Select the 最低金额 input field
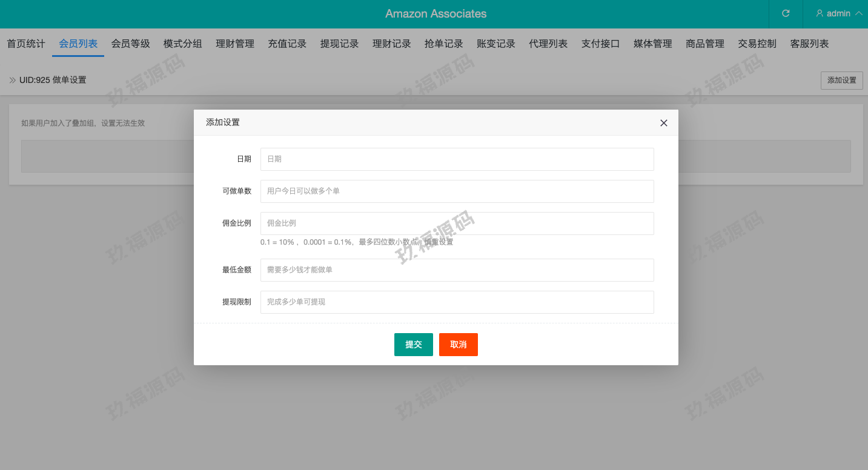This screenshot has width=868, height=470. 457,270
